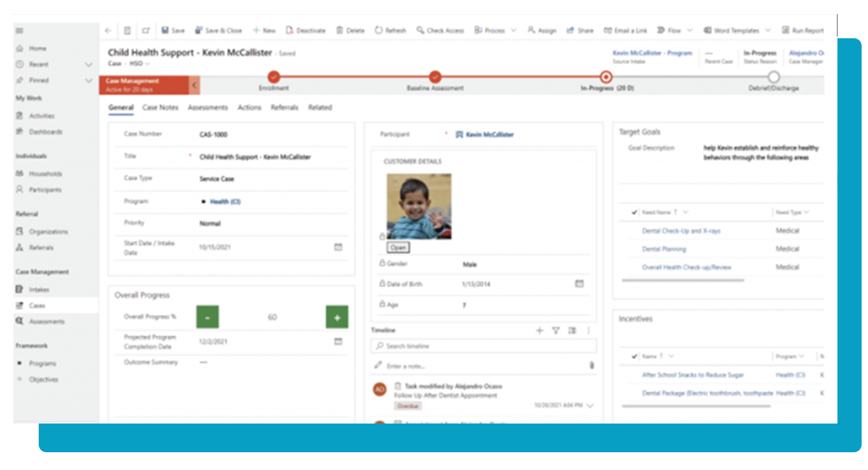Toggle select-all checkmark in Incentives grid
Image resolution: width=868 pixels, height=470 pixels.
[634, 356]
